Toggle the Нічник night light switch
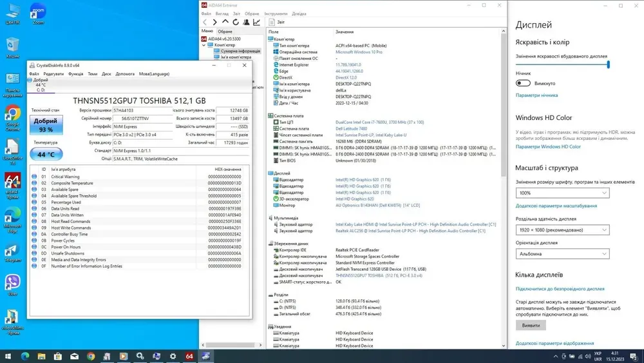Viewport: 644px width, 363px height. tap(523, 83)
